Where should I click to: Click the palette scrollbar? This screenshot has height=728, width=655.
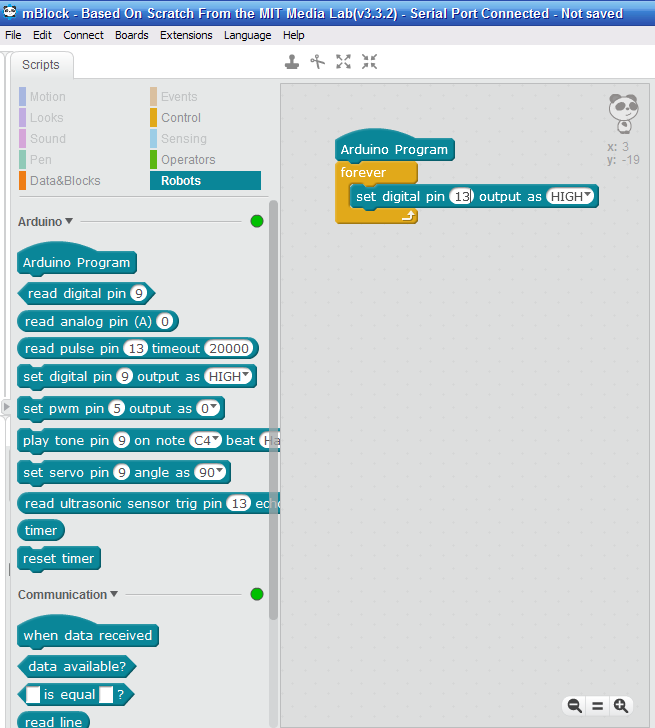click(x=273, y=410)
